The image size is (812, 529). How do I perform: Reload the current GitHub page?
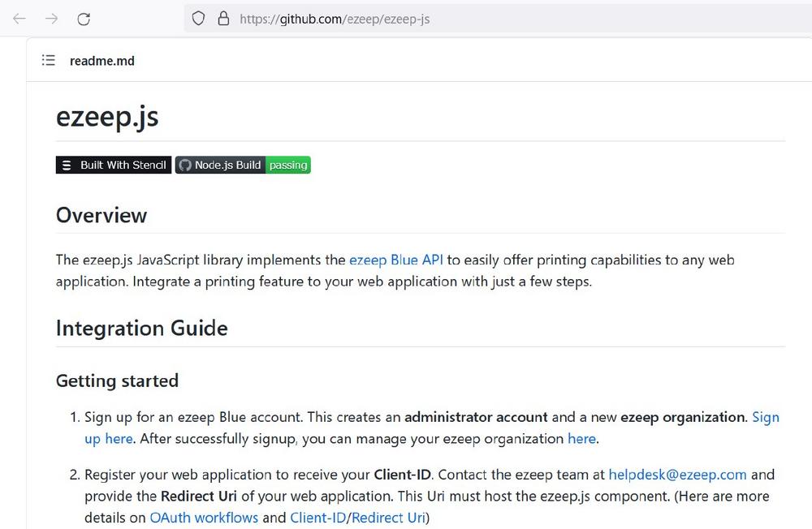[x=84, y=19]
